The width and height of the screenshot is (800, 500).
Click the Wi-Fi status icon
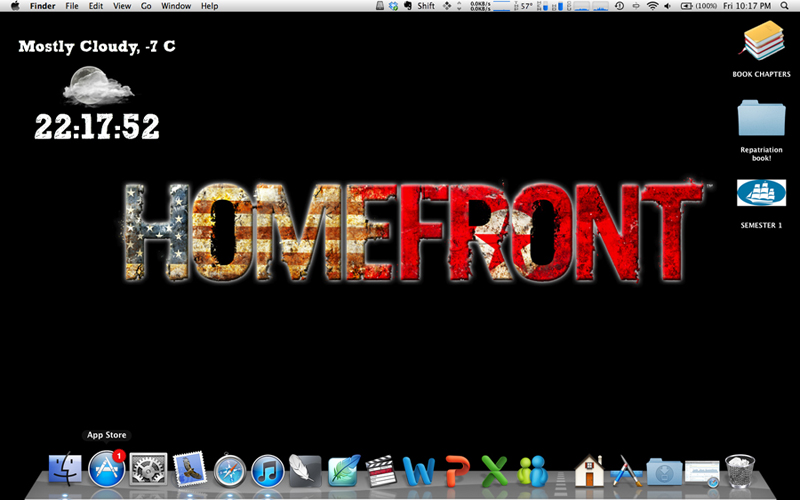652,6
